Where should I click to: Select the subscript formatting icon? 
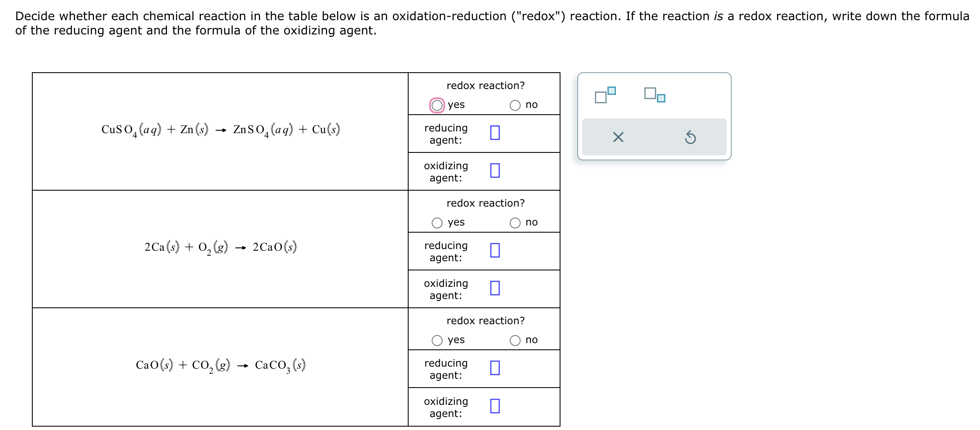(655, 96)
